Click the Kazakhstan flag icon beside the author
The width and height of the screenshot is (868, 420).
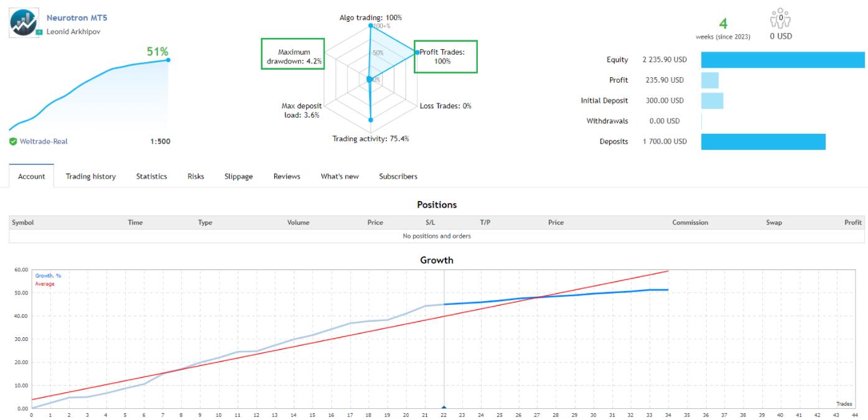coord(39,32)
